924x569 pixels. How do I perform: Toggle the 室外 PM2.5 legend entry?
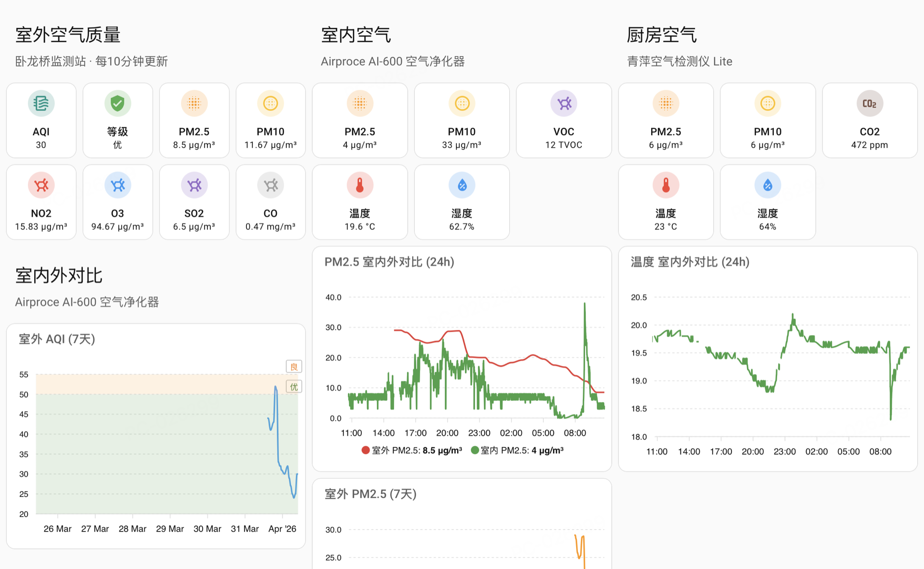pos(411,450)
